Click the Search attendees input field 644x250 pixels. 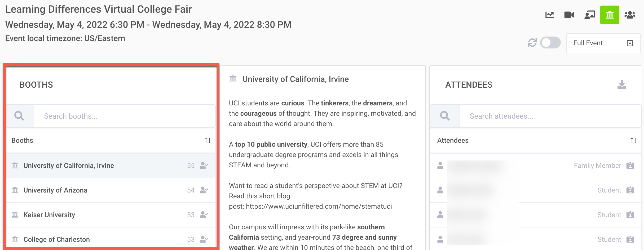550,116
